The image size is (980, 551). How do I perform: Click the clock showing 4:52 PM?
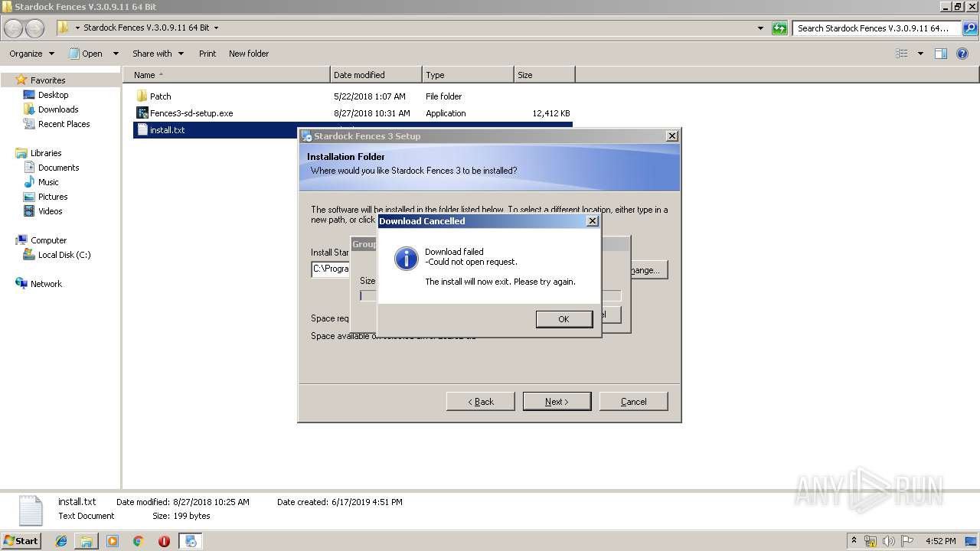click(x=941, y=541)
